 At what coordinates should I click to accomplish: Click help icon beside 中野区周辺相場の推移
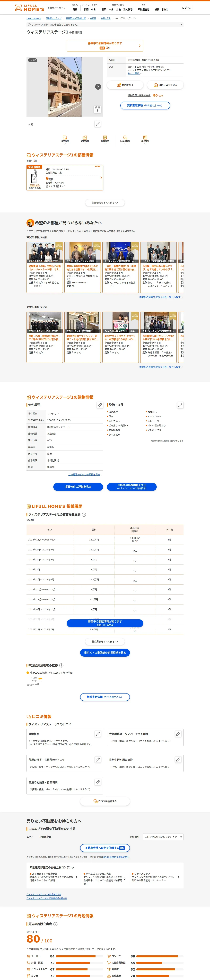coord(61,665)
